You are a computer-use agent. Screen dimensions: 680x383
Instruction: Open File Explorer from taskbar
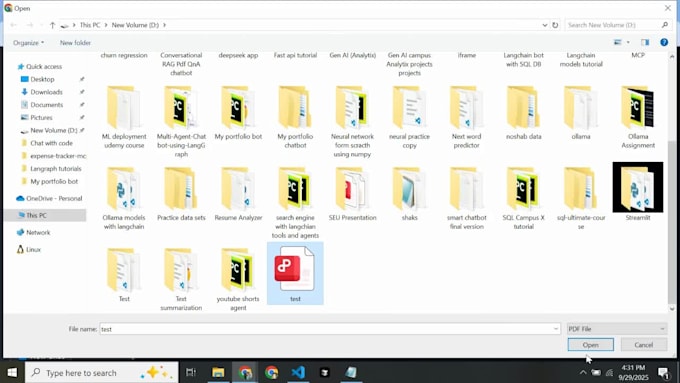pos(218,372)
